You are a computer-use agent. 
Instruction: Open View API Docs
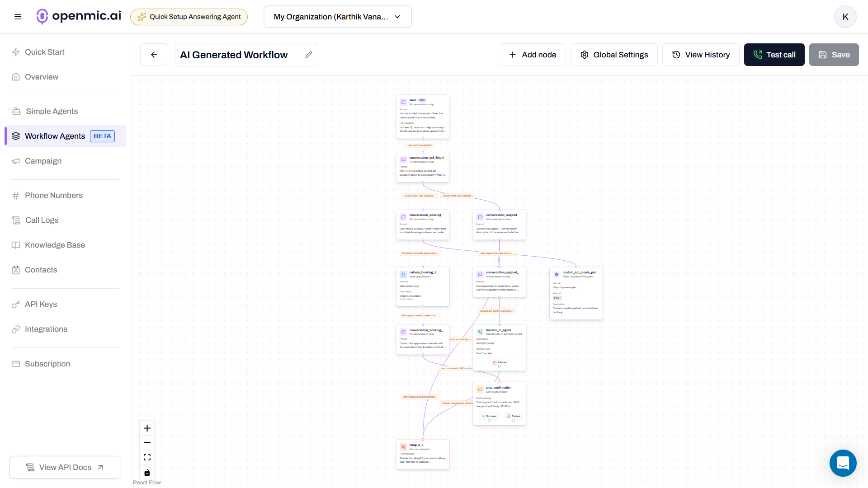click(65, 467)
